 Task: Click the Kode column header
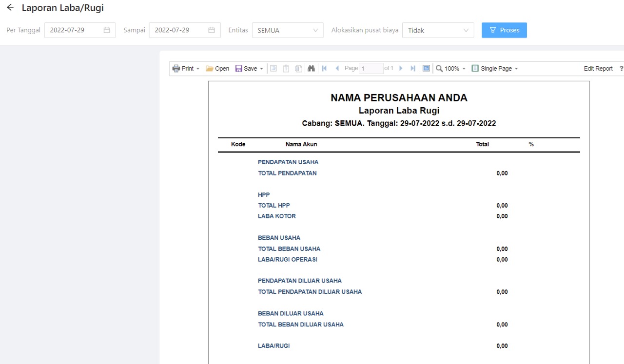tap(238, 144)
